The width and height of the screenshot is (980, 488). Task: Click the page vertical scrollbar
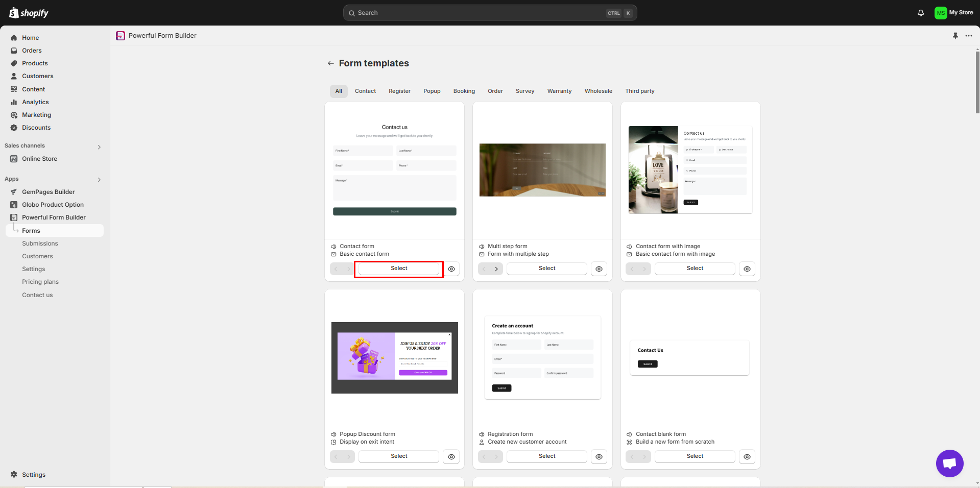pyautogui.click(x=977, y=82)
